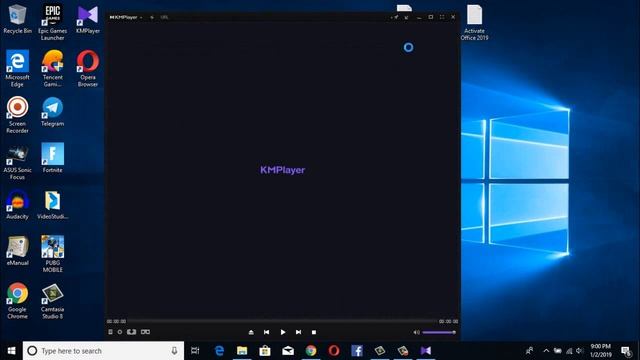Open the Windows Start menu

coord(11,351)
